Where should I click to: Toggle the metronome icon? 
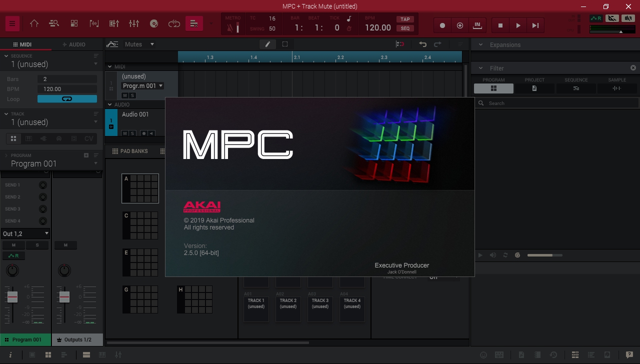point(230,28)
